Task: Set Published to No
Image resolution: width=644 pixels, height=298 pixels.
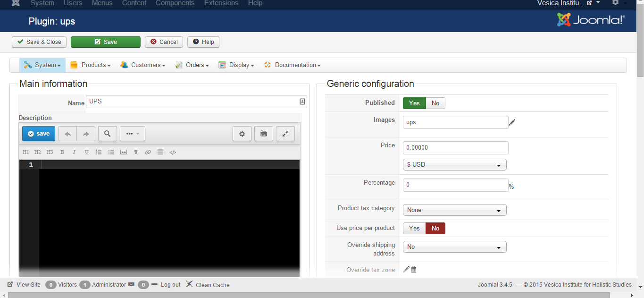Action: pyautogui.click(x=435, y=103)
